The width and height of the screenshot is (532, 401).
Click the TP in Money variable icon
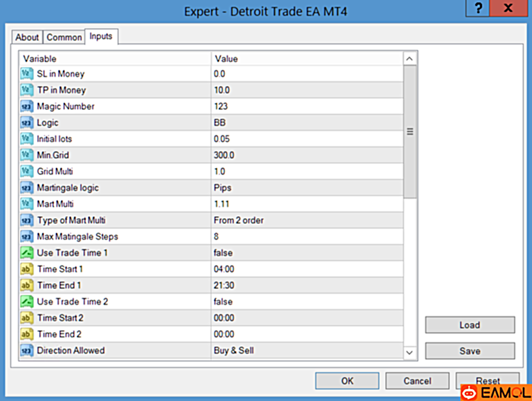pos(27,90)
